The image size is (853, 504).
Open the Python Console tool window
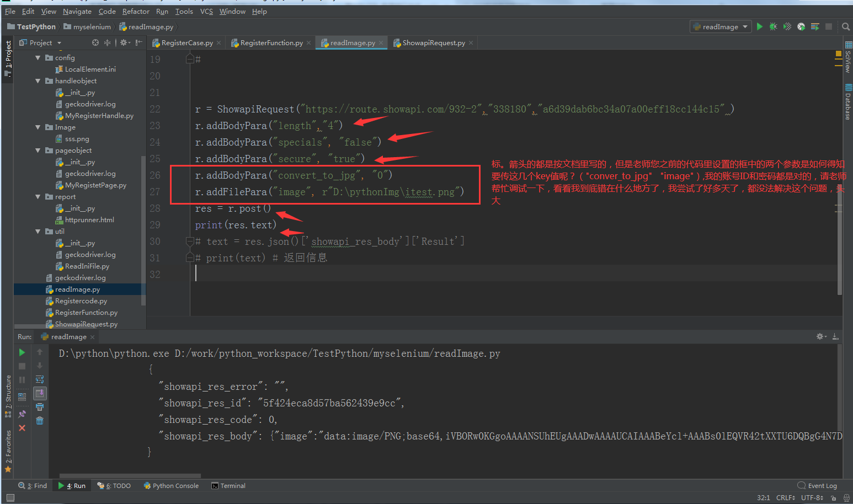[171, 486]
